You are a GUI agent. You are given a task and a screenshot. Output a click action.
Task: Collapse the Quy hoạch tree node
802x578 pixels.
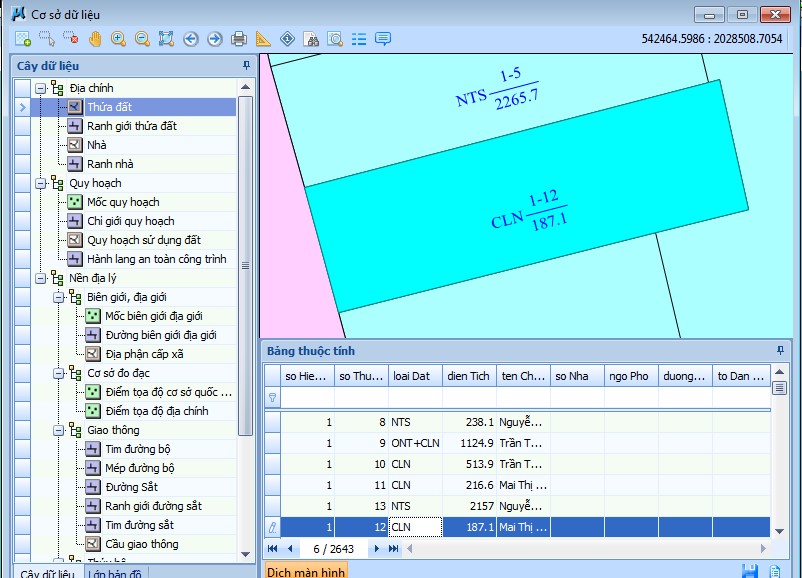point(41,183)
